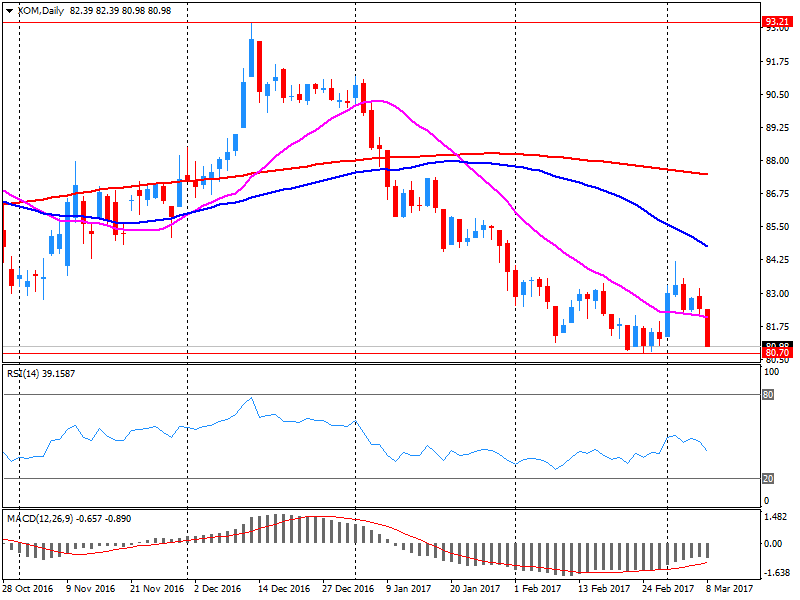Viewport: 800px width, 600px height.
Task: Click the RSI 20 level marker
Action: pyautogui.click(x=768, y=479)
